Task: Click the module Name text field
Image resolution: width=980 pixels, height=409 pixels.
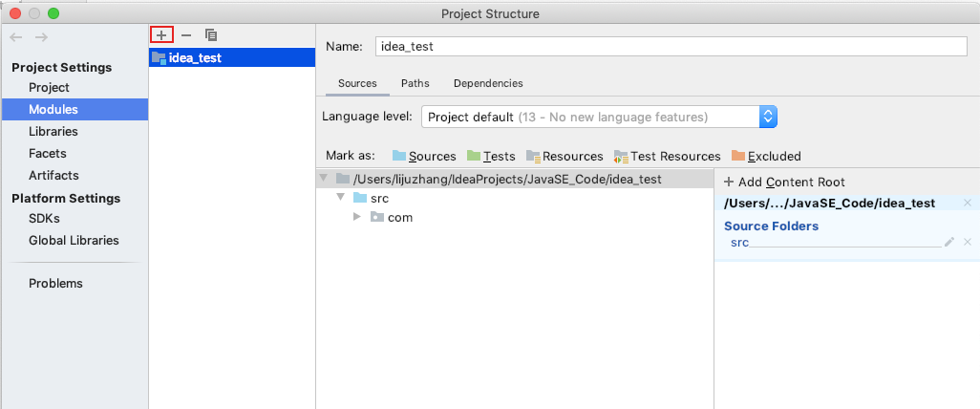Action: (671, 46)
